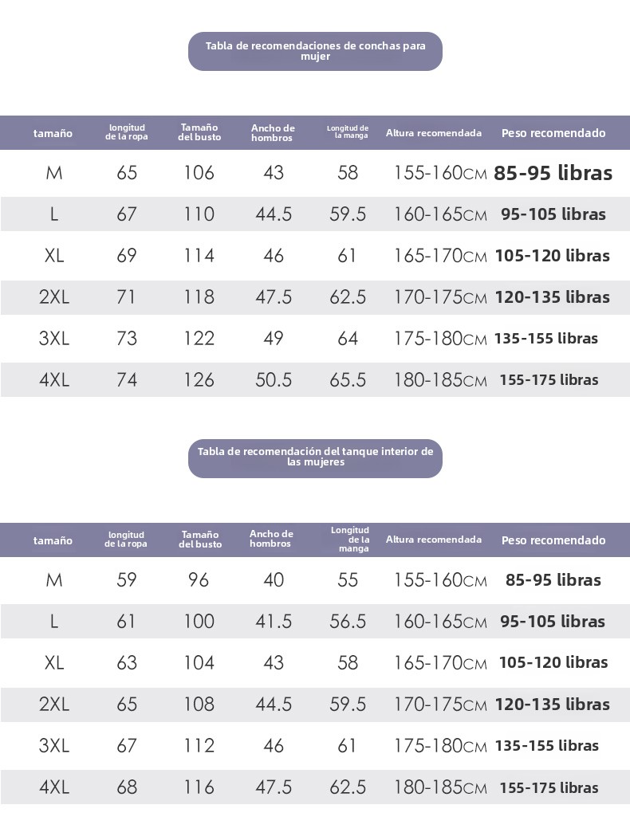Click the 'Tabla de recomendación del tanque interior' badge
The image size is (630, 840).
pyautogui.click(x=315, y=458)
